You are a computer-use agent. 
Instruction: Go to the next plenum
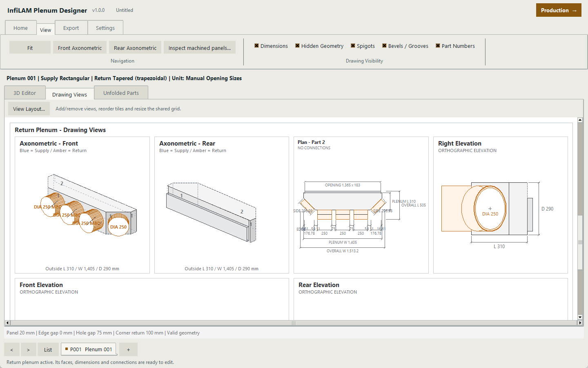[28, 350]
